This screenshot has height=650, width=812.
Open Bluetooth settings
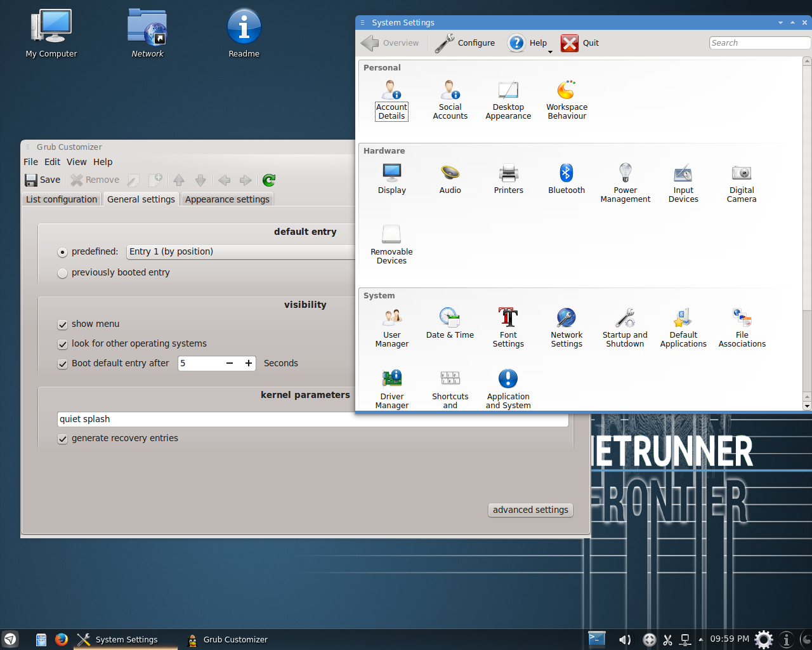coord(566,179)
